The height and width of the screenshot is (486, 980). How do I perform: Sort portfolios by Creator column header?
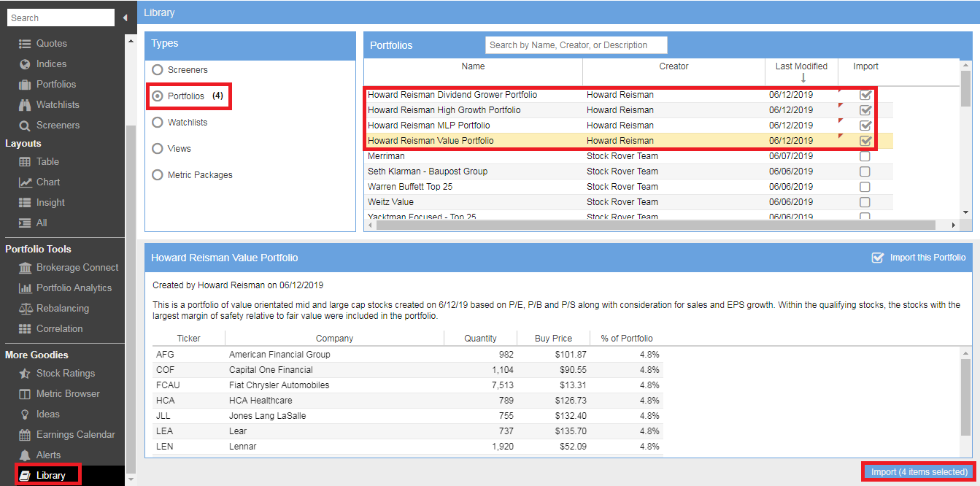click(x=674, y=71)
